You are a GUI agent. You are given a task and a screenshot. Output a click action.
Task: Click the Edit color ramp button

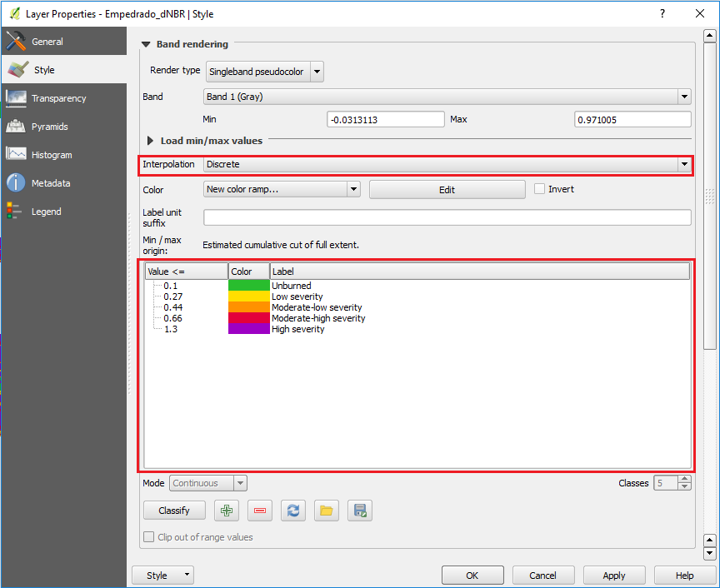pyautogui.click(x=447, y=189)
